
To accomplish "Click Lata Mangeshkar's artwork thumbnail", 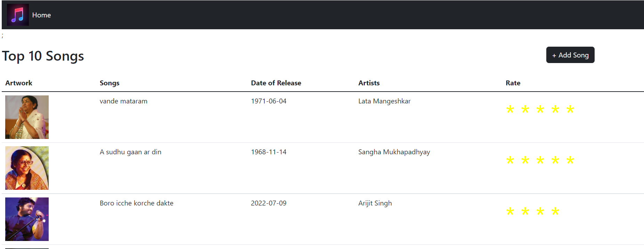I will [x=27, y=117].
